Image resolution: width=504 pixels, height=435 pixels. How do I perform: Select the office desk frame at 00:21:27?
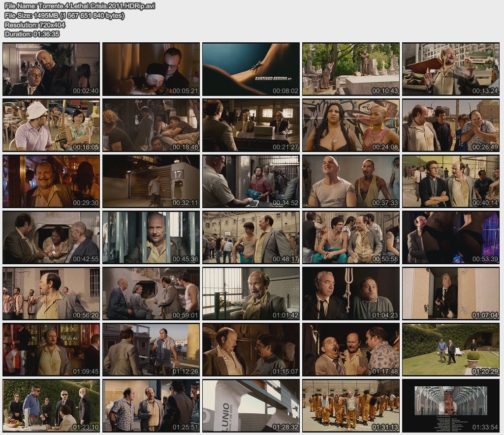tap(251, 125)
